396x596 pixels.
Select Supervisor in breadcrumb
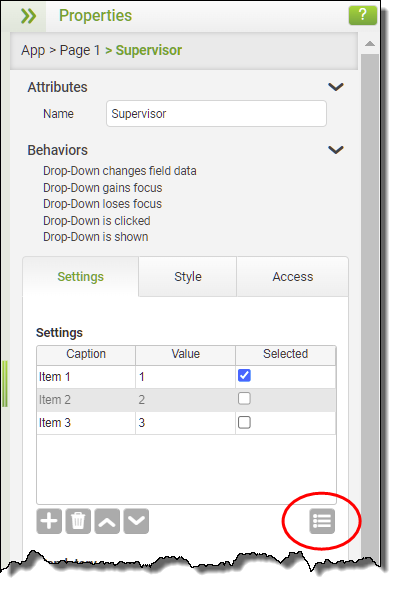(x=149, y=50)
